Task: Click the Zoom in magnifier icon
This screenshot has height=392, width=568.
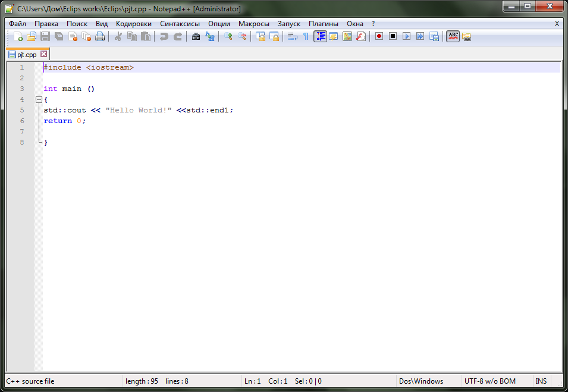Action: (228, 37)
